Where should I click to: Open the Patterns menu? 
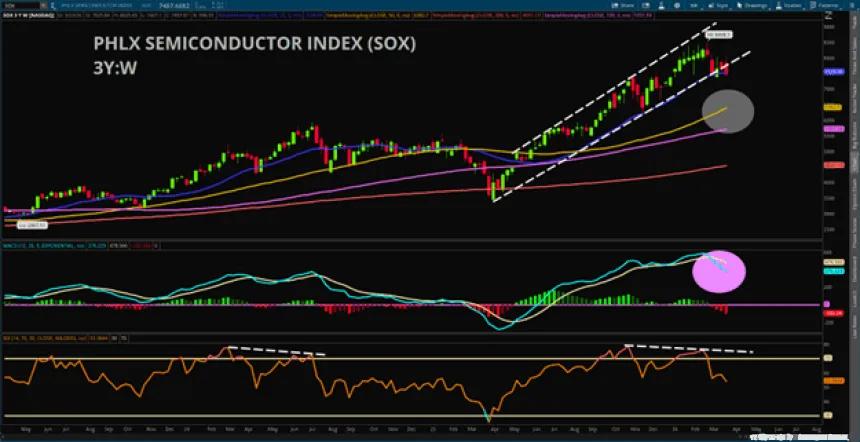point(824,5)
